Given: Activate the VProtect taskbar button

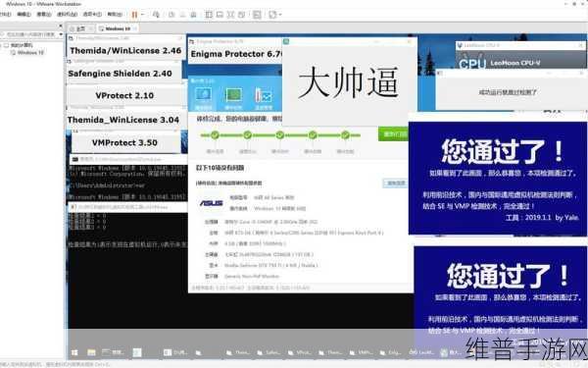Looking at the screenshot, I should tap(299, 352).
